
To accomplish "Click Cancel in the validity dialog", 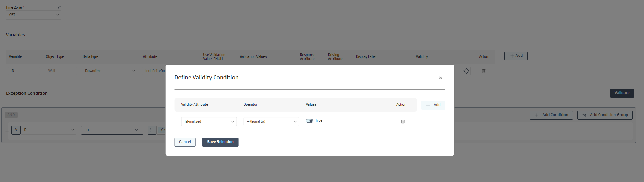I will tap(185, 142).
